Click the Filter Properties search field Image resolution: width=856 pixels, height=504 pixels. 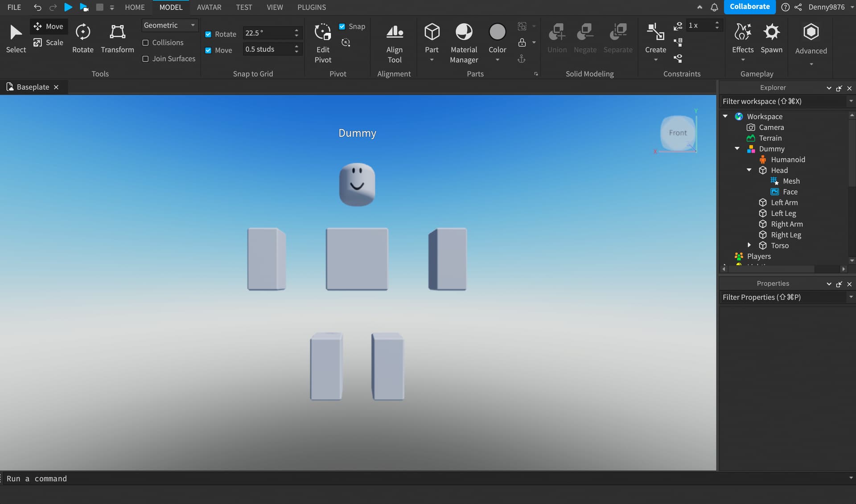(783, 297)
